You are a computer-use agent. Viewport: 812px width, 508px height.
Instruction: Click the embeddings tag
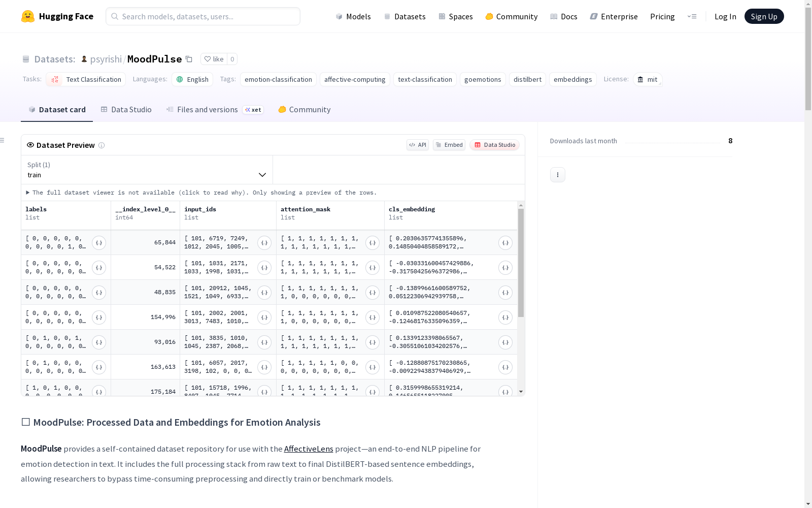pyautogui.click(x=572, y=79)
